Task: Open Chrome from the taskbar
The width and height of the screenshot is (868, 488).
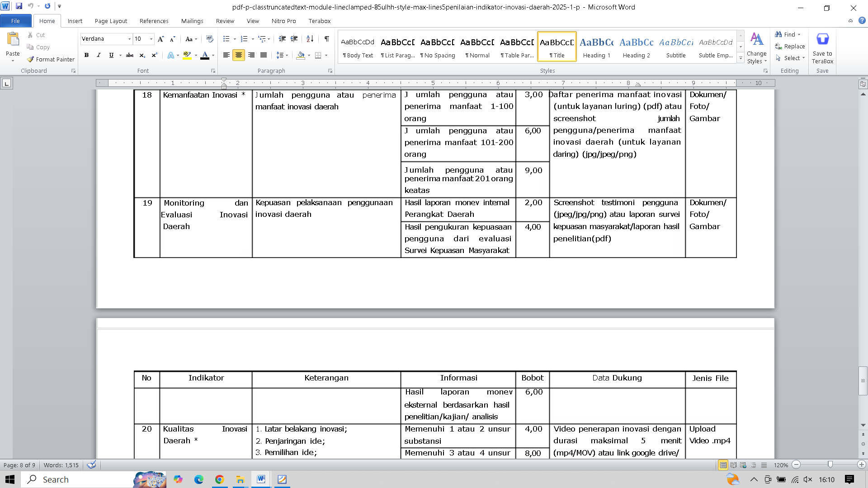Action: point(219,479)
